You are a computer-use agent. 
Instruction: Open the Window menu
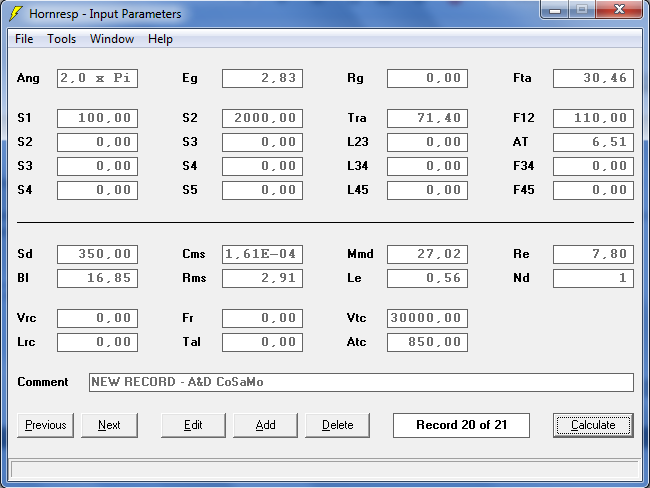(x=112, y=39)
